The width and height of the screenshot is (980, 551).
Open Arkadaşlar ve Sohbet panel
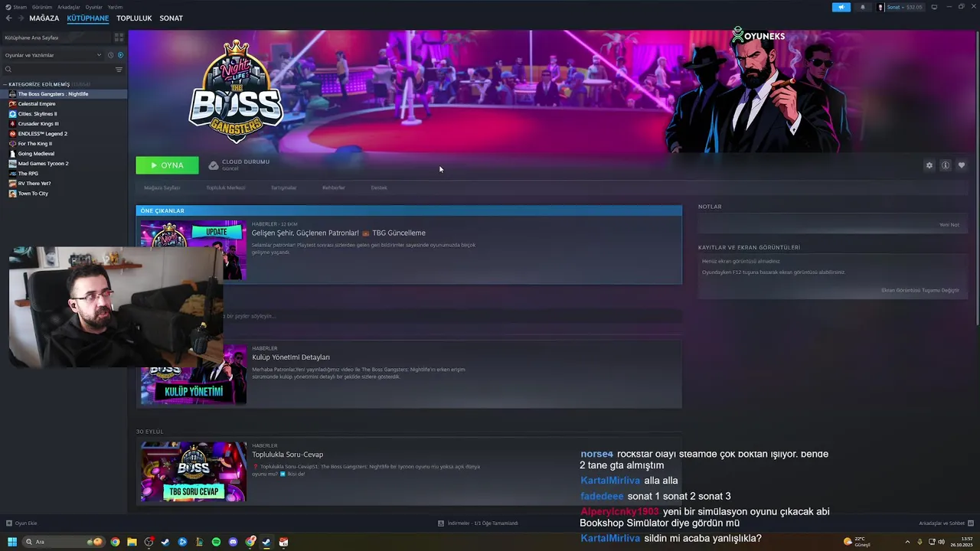pos(946,523)
